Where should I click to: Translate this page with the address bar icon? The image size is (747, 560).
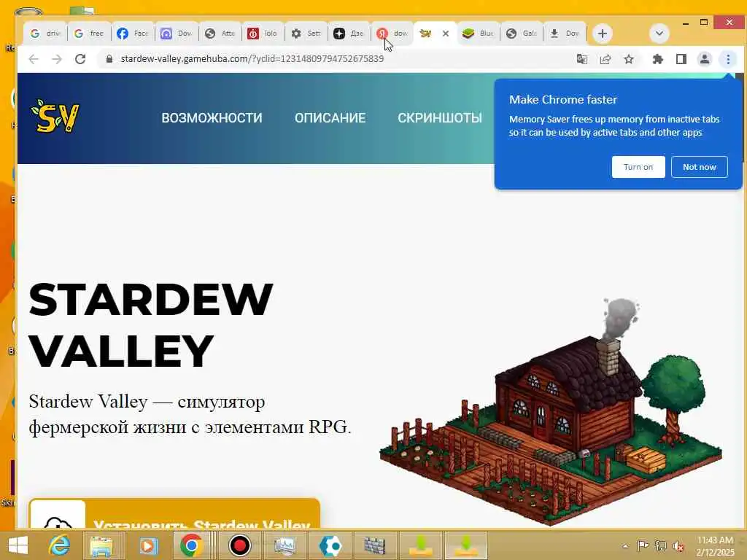coord(581,59)
